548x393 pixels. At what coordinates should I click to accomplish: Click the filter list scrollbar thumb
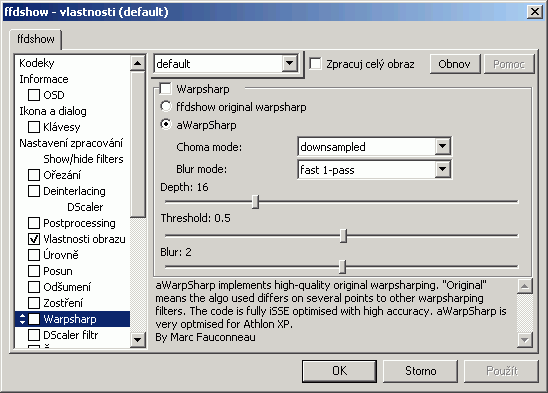click(138, 144)
